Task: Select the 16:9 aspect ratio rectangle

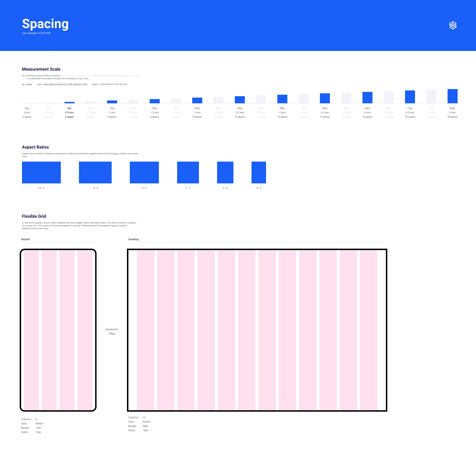Action: [x=41, y=172]
